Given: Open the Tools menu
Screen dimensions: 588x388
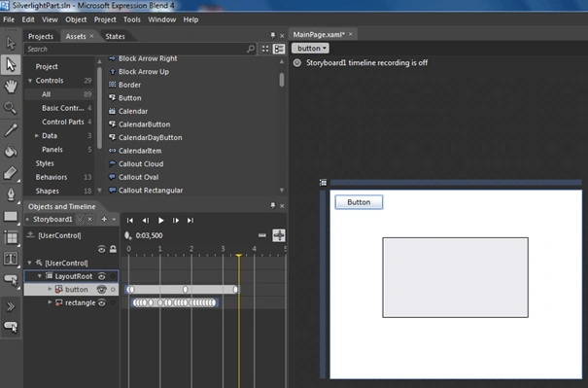Looking at the screenshot, I should [x=131, y=19].
